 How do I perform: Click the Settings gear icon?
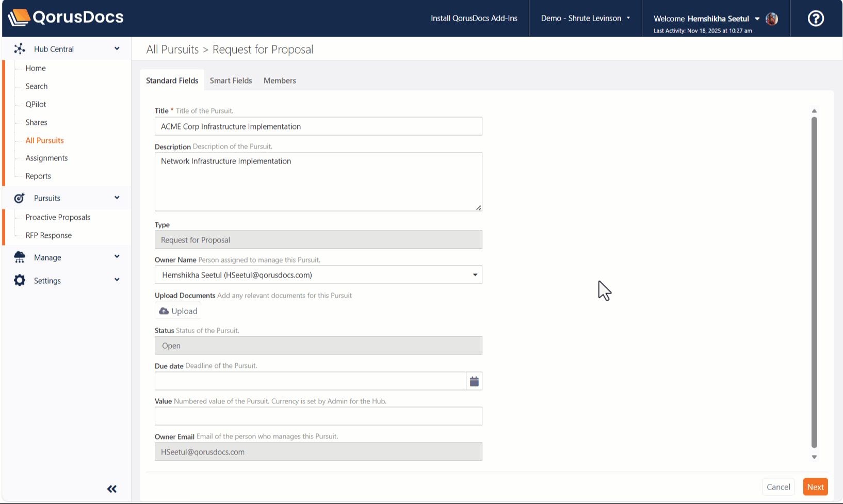[x=20, y=281]
